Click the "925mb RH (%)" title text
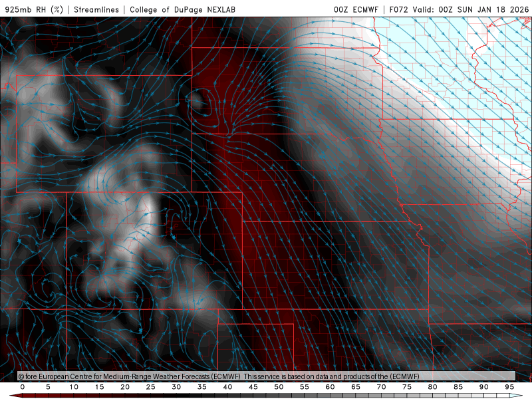Viewport: 532px width, 399px height. tap(34, 9)
